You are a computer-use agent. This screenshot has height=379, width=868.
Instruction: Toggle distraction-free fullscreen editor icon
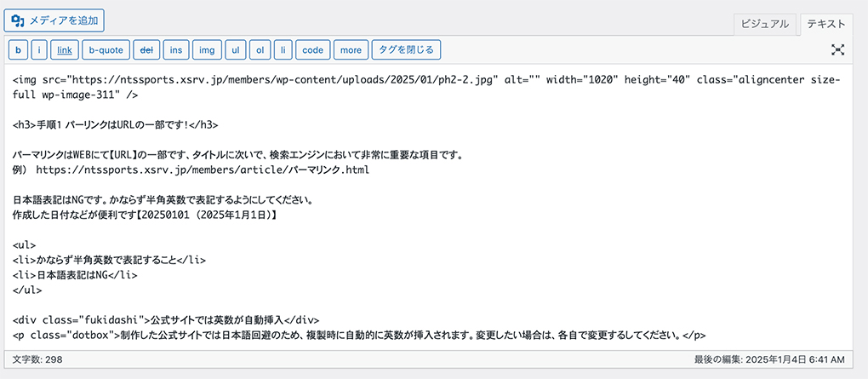pos(838,50)
